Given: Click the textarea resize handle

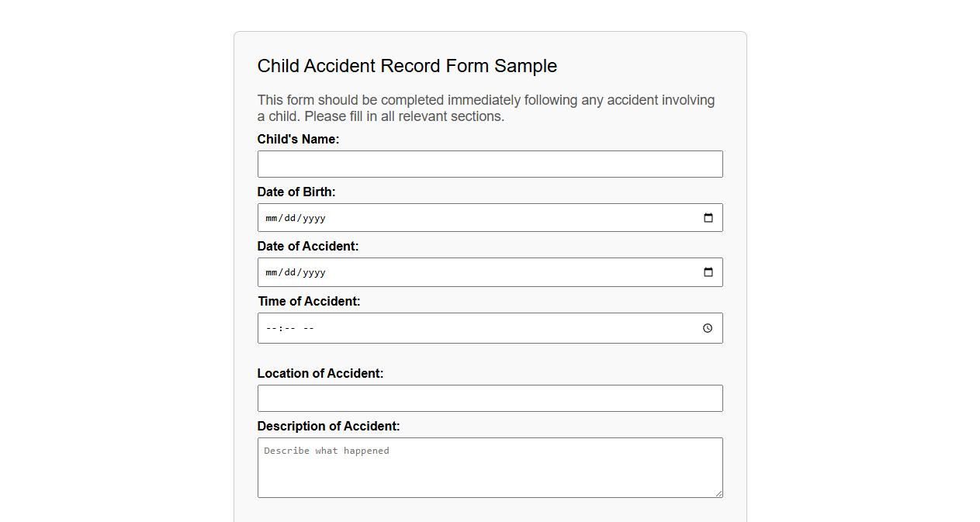Looking at the screenshot, I should (719, 494).
